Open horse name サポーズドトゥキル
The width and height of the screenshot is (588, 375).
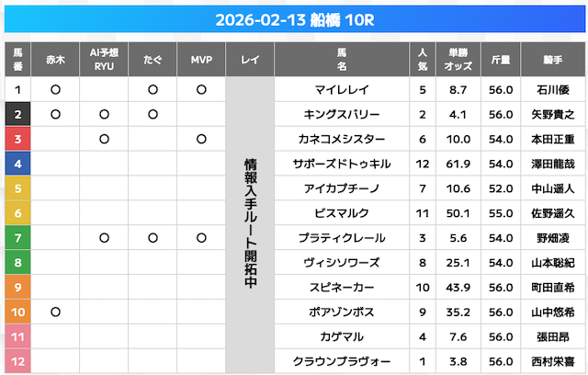pyautogui.click(x=341, y=165)
